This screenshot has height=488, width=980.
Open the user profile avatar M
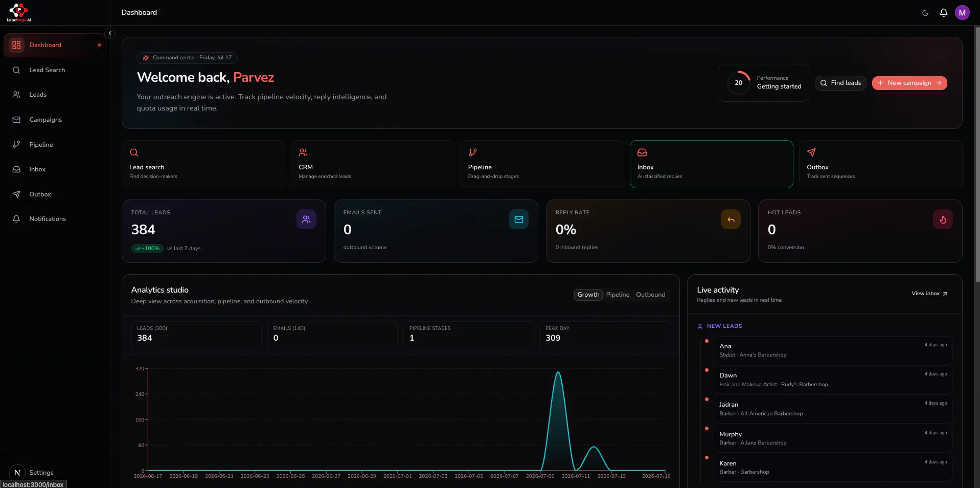tap(962, 13)
